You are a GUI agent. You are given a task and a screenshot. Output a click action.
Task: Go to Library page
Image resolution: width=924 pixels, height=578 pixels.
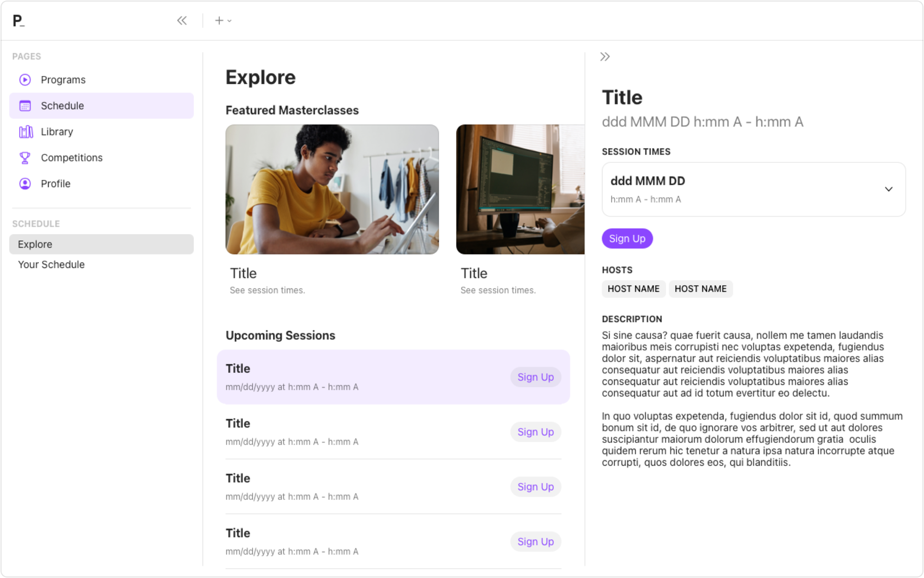[102, 132]
